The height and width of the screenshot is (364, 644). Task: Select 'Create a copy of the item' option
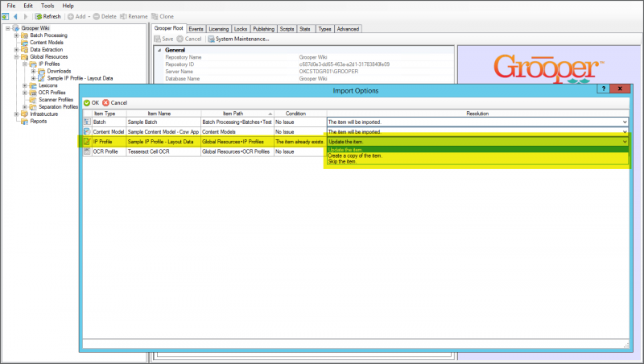[355, 155]
